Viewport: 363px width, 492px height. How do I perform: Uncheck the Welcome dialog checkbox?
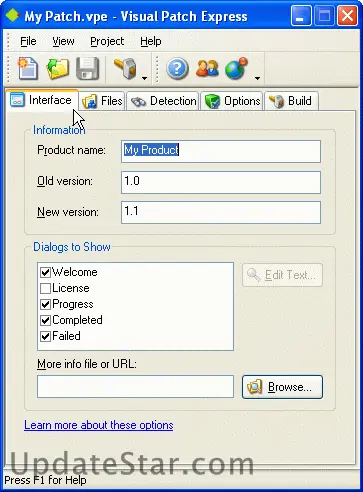pos(45,272)
